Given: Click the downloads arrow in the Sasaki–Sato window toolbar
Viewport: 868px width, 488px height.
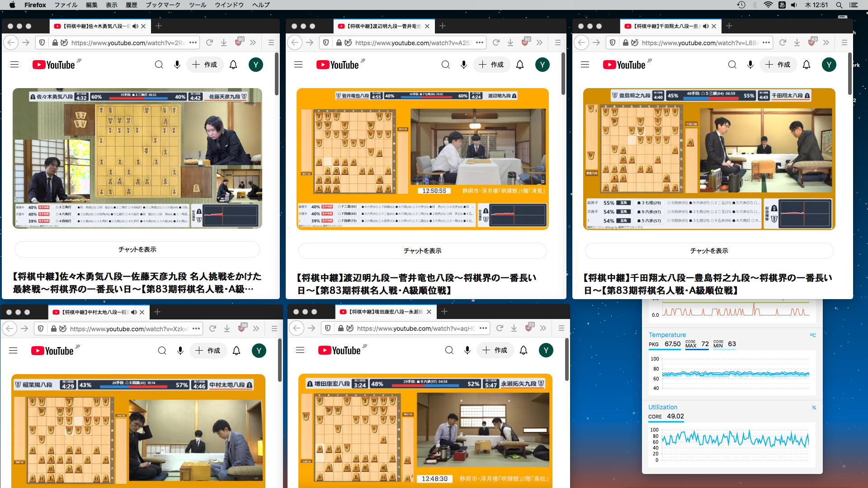Looking at the screenshot, I should [224, 42].
